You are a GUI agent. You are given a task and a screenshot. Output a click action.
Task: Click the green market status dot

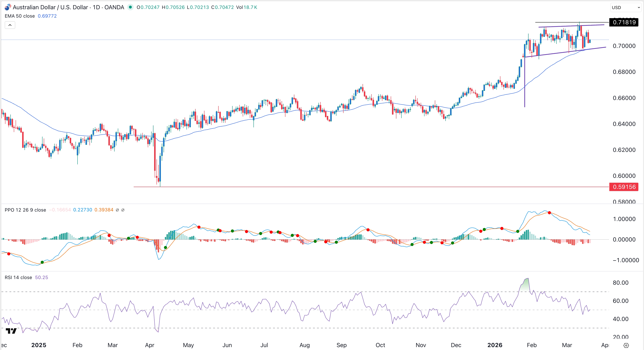[130, 7]
